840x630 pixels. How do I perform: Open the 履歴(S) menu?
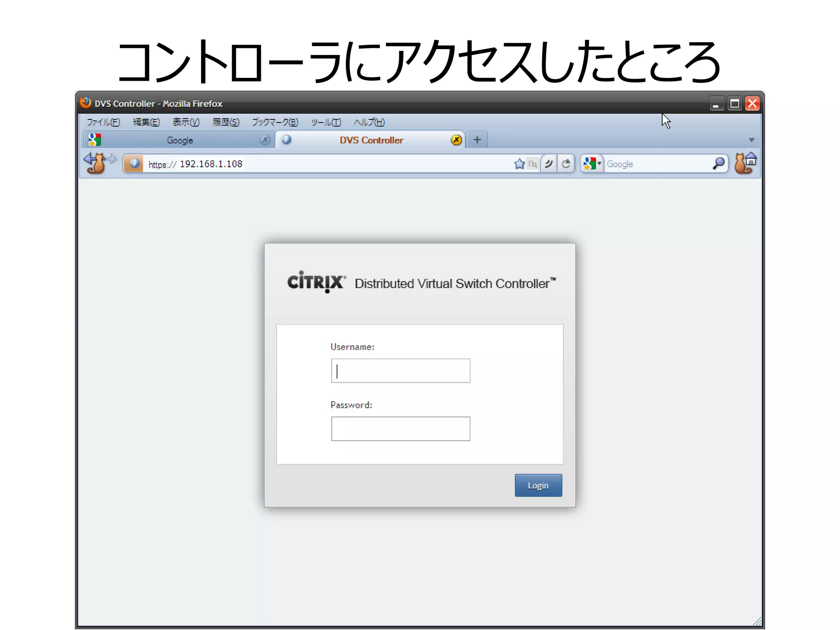(x=226, y=122)
